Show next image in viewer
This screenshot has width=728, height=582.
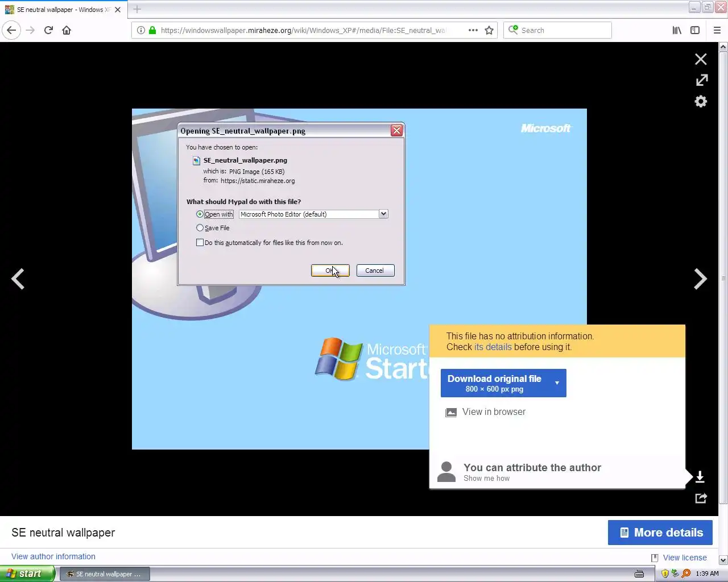coord(700,278)
